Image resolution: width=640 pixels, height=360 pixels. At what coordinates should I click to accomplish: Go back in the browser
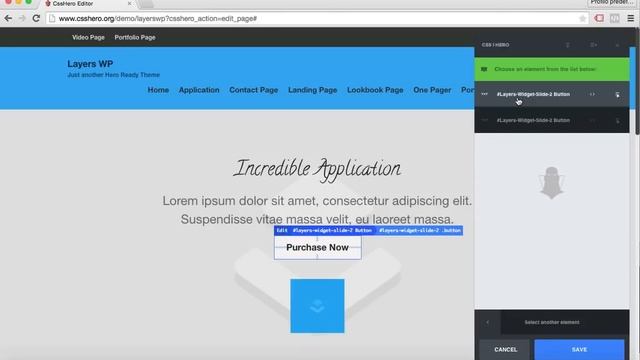[8, 18]
